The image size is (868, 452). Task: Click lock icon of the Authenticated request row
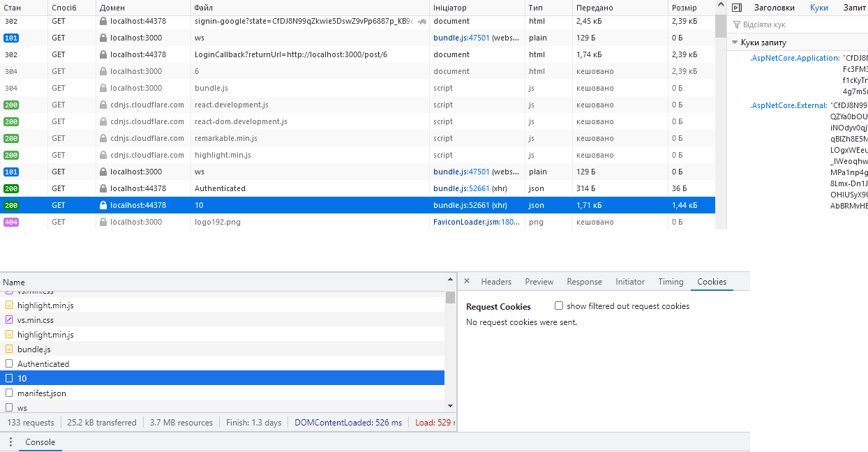(x=103, y=189)
